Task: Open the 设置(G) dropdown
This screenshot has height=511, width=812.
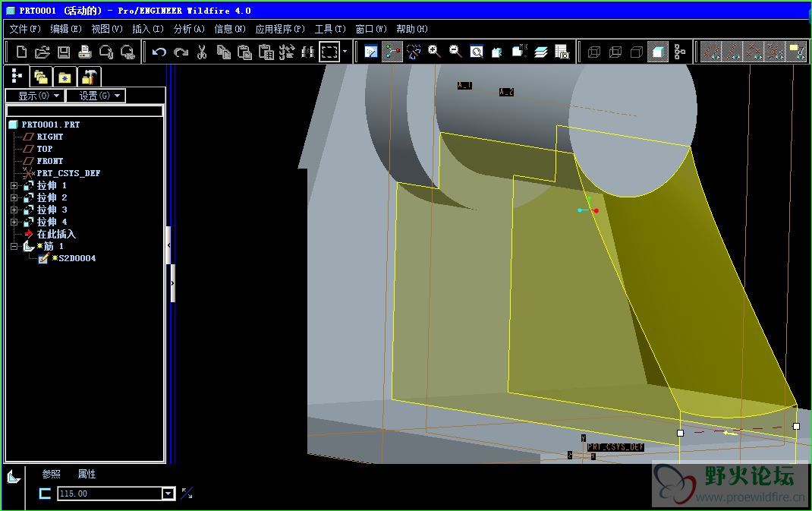Action: (x=96, y=96)
